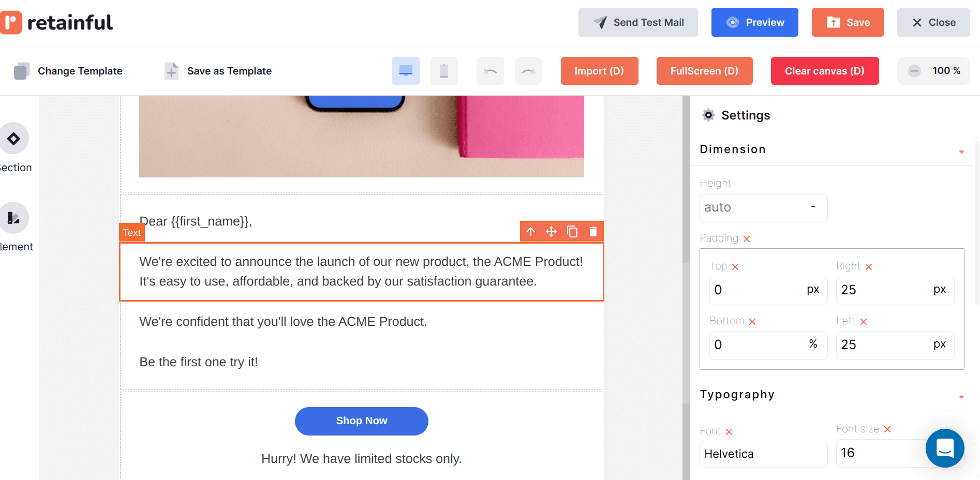The width and height of the screenshot is (980, 480).
Task: Duplicate the selected text block
Action: click(572, 231)
